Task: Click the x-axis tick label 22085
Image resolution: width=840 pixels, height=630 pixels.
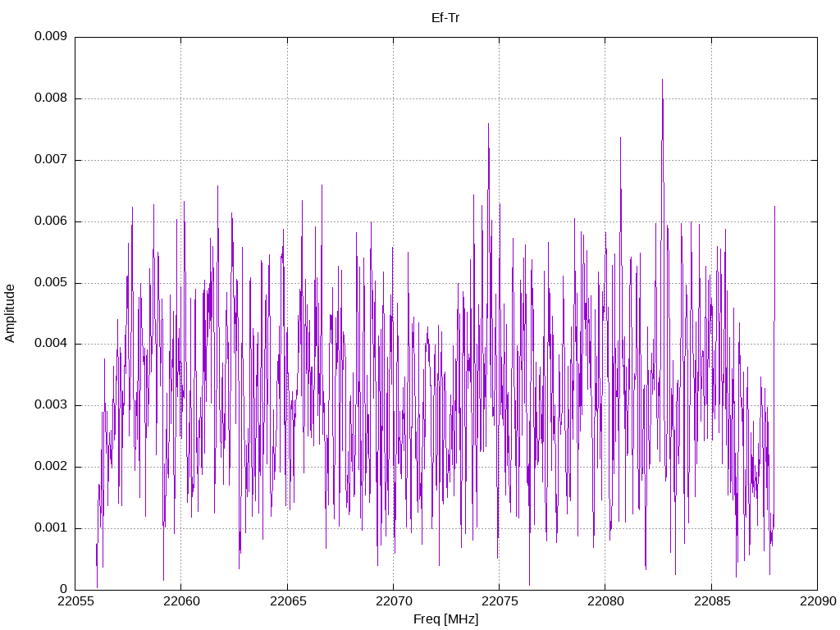Action: pyautogui.click(x=711, y=601)
